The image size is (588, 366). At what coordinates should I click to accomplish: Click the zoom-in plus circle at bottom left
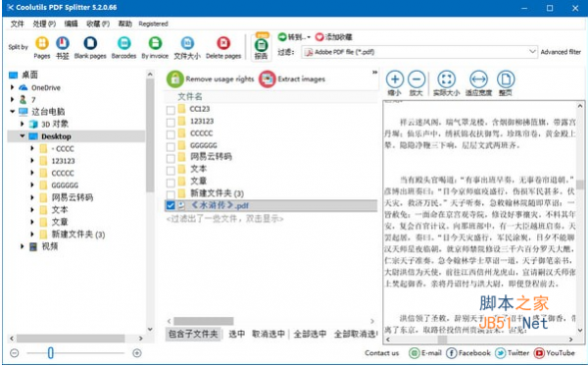click(137, 353)
